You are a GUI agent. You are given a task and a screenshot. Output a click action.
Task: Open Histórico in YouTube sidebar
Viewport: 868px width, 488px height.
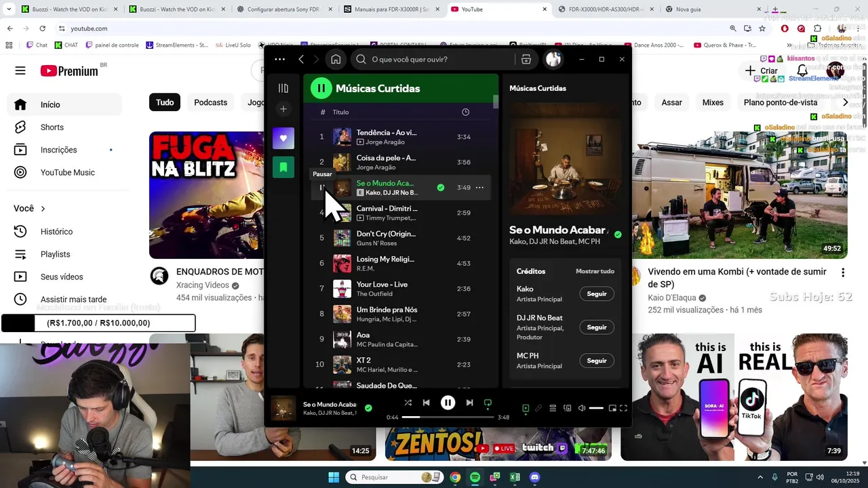(64, 232)
